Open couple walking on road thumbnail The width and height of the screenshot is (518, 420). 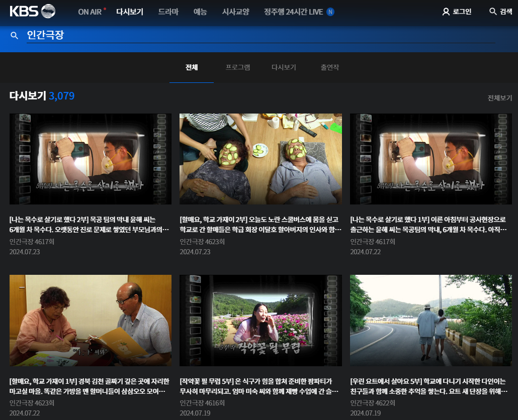coord(431,321)
